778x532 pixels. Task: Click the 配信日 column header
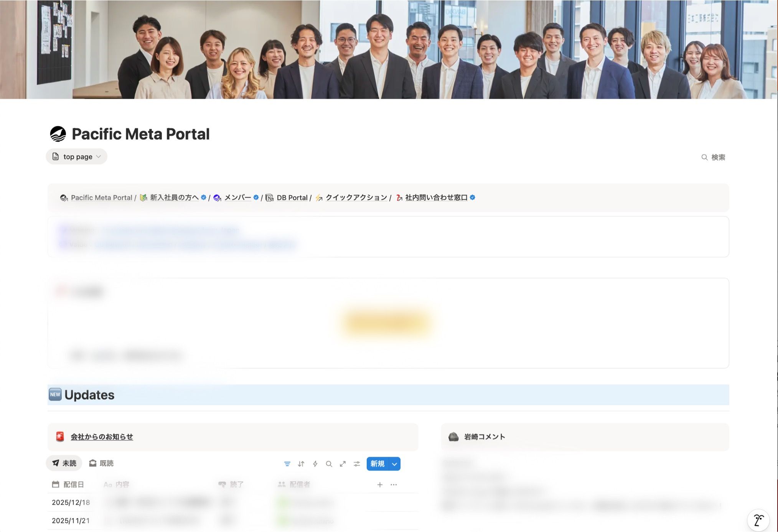coord(68,484)
